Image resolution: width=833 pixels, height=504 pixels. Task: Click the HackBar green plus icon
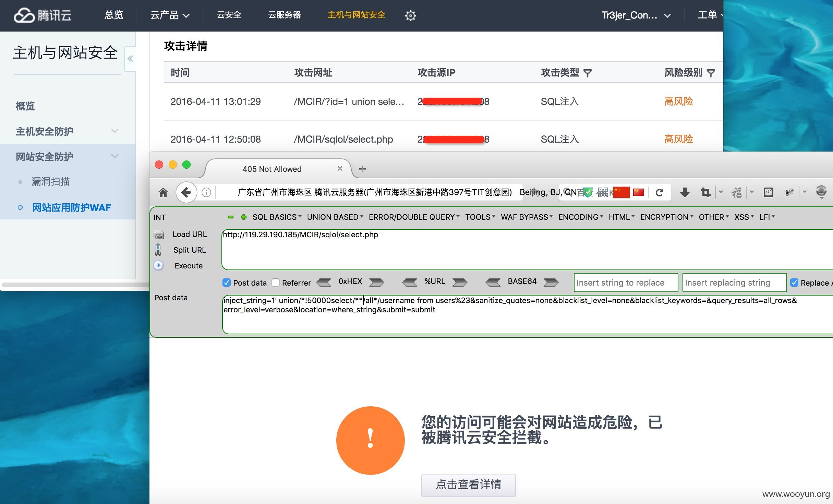pyautogui.click(x=244, y=217)
